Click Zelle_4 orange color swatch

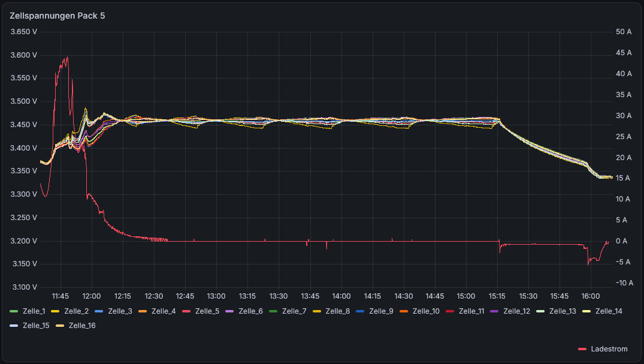[x=143, y=311]
